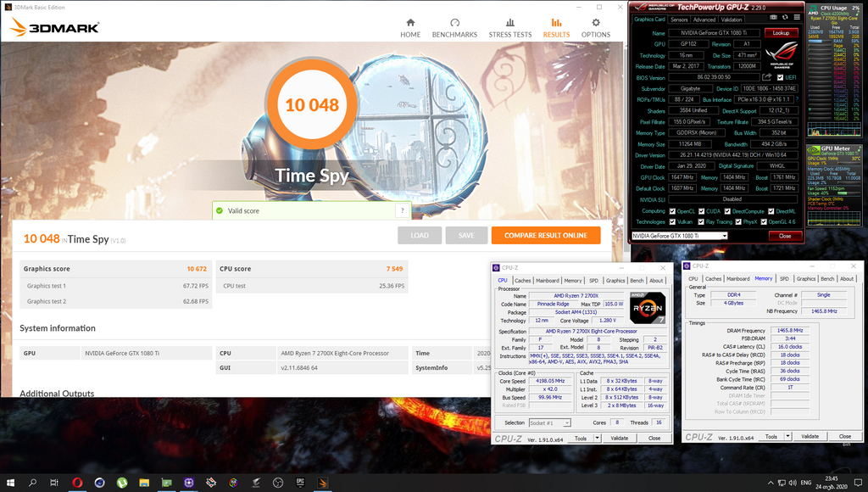Click the GPU-Z refresh icon
868x492 pixels.
click(x=785, y=17)
